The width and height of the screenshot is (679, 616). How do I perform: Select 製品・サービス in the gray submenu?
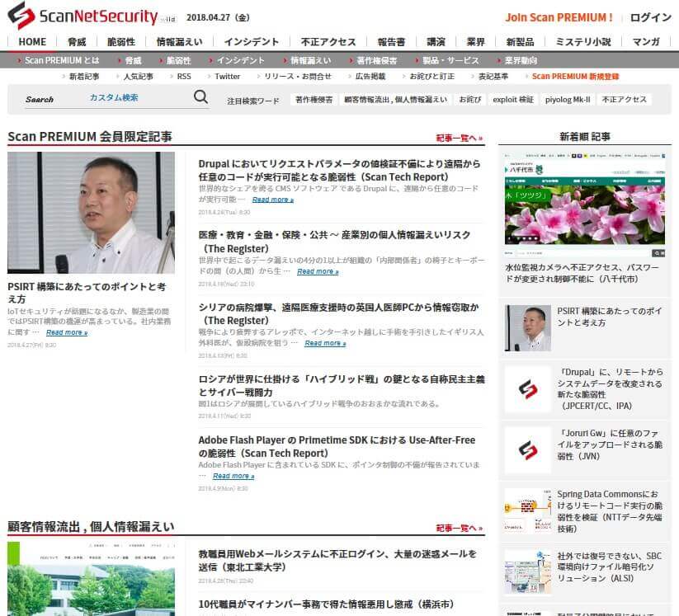pyautogui.click(x=450, y=60)
